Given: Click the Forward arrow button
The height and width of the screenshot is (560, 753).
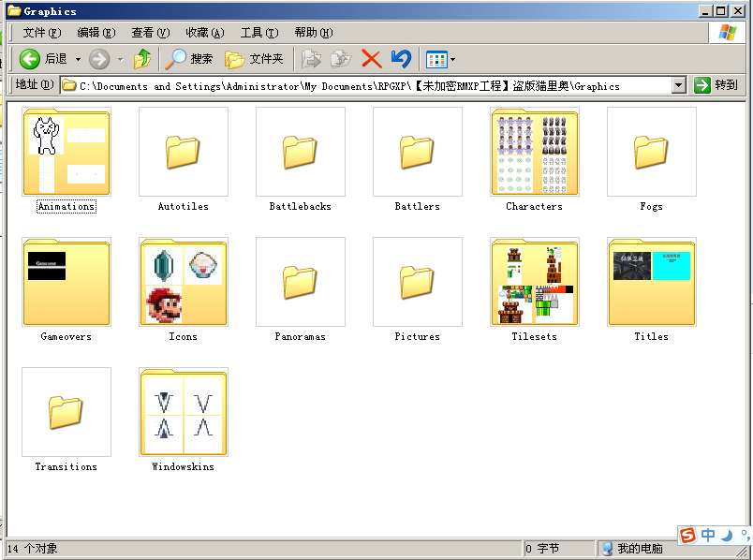Looking at the screenshot, I should [99, 59].
